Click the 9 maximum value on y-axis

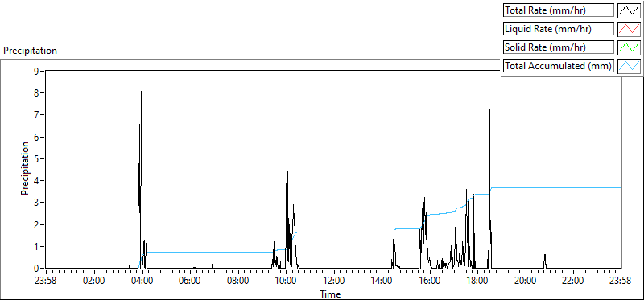(36, 71)
